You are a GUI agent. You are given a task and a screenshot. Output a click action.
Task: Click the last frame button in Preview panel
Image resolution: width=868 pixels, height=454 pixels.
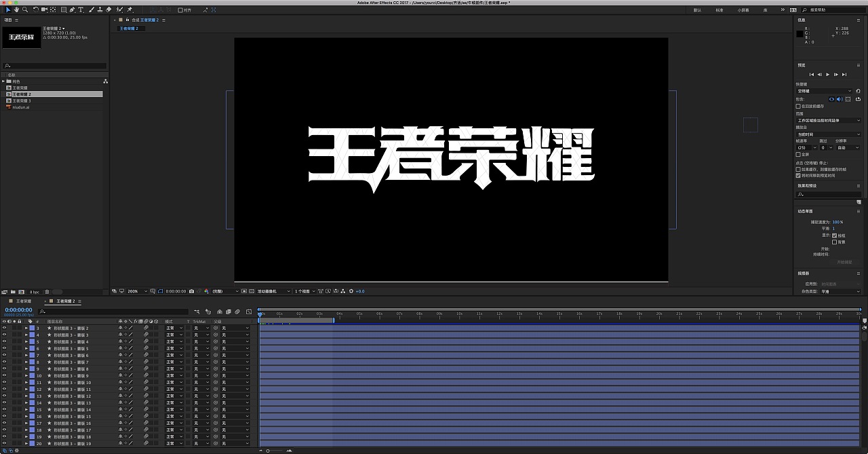pos(844,75)
